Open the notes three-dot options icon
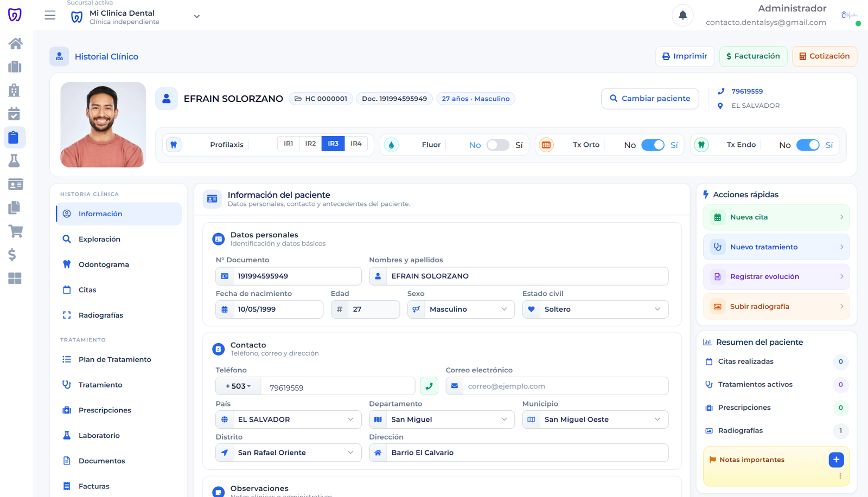The image size is (868, 497). (840, 476)
